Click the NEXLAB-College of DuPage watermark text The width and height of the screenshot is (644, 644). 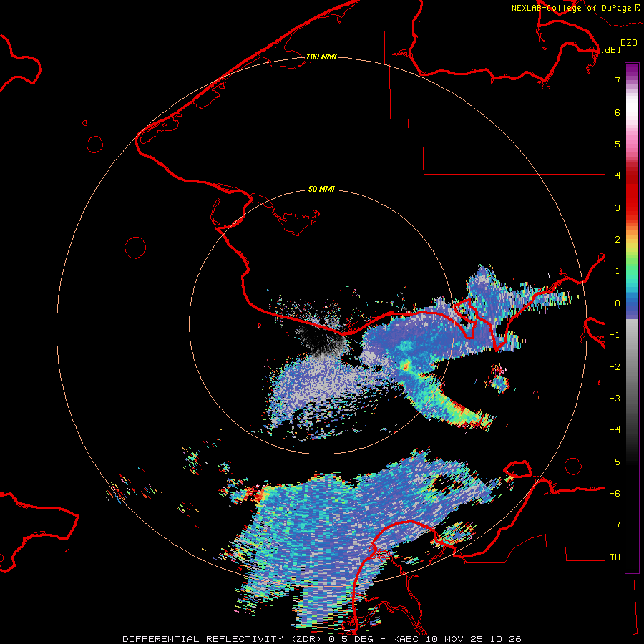click(571, 8)
